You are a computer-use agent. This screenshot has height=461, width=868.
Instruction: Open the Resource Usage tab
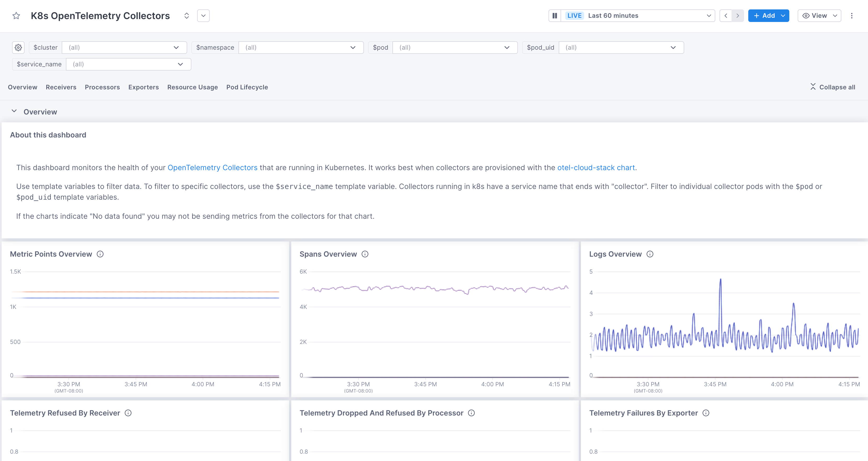[192, 87]
